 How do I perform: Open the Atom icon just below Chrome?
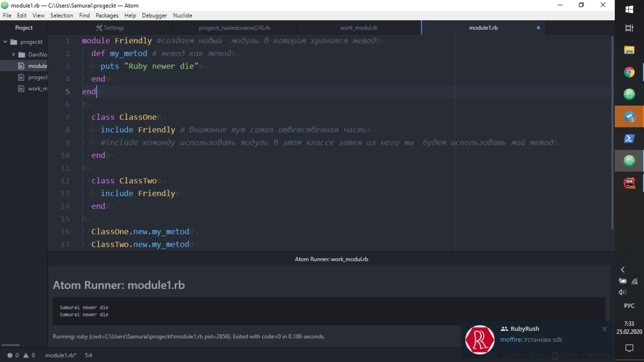[629, 94]
